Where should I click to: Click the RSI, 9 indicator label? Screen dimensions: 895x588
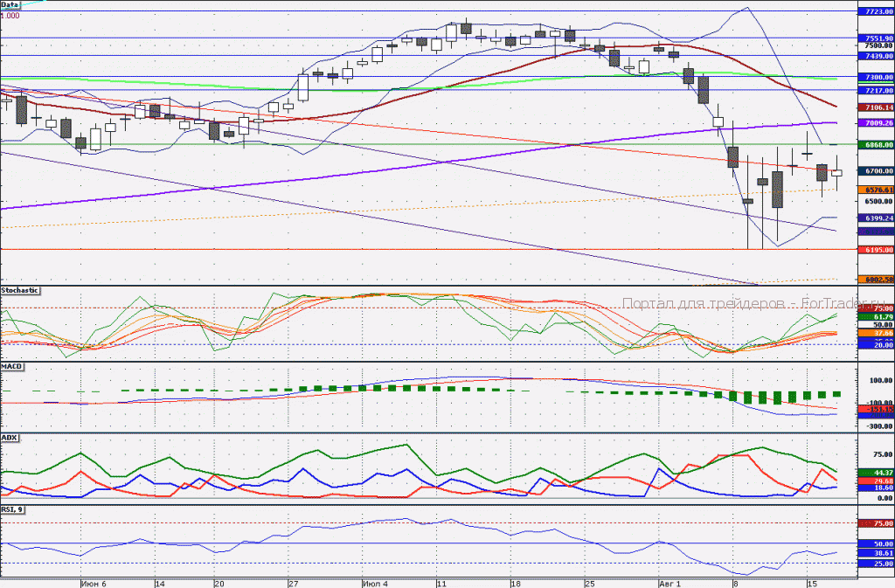coord(12,509)
